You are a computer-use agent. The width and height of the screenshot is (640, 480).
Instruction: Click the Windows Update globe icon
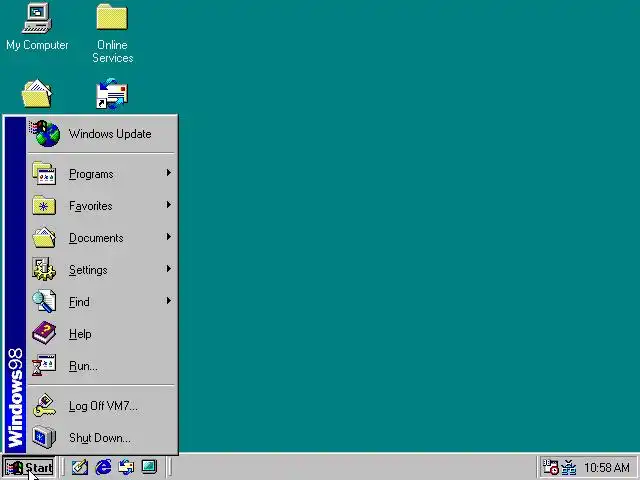pos(45,133)
